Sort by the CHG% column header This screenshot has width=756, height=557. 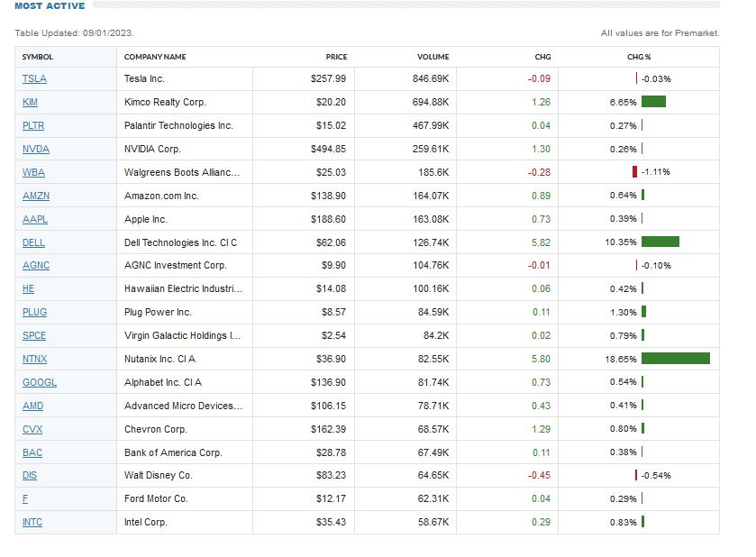coord(639,57)
